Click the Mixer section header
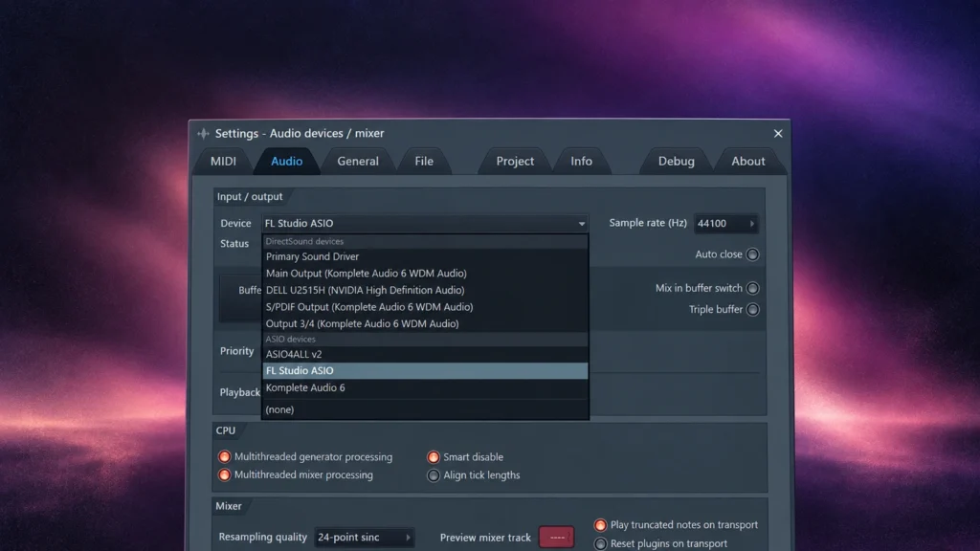Viewport: 980px width, 551px height. point(228,506)
